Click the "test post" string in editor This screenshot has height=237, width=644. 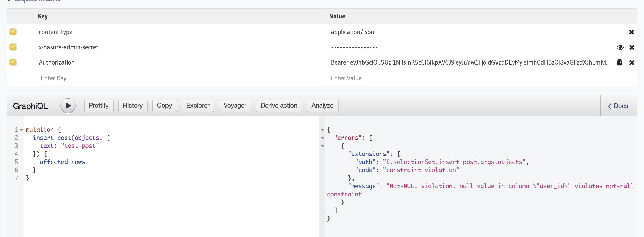80,146
